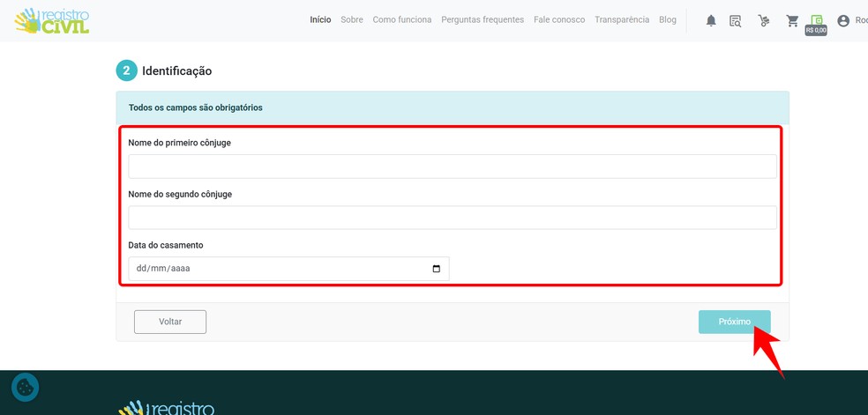Open the notifications bell
Screen dimensions: 868x415
(x=711, y=21)
